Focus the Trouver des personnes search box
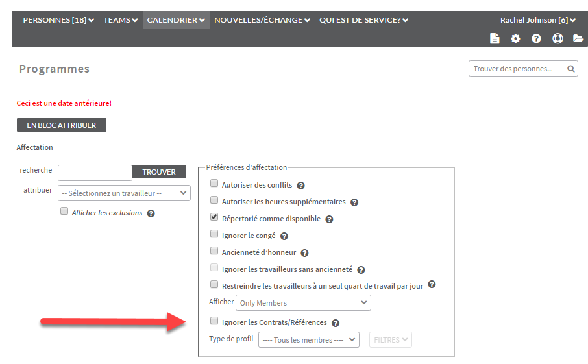The width and height of the screenshot is (588, 364). [x=523, y=69]
